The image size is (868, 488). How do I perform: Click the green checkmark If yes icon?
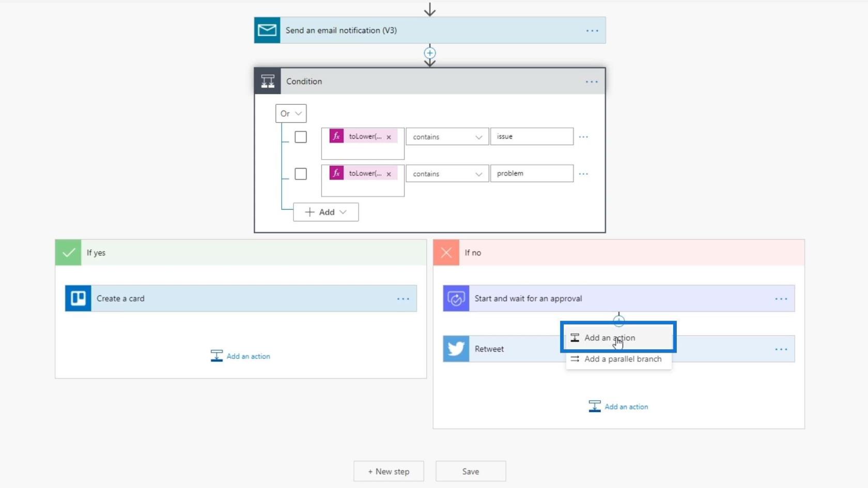[x=68, y=253]
